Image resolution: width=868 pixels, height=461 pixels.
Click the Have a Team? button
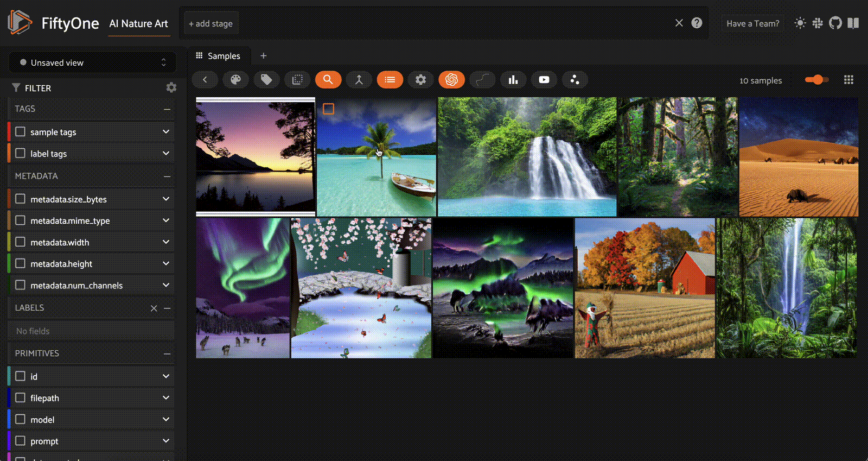point(752,23)
